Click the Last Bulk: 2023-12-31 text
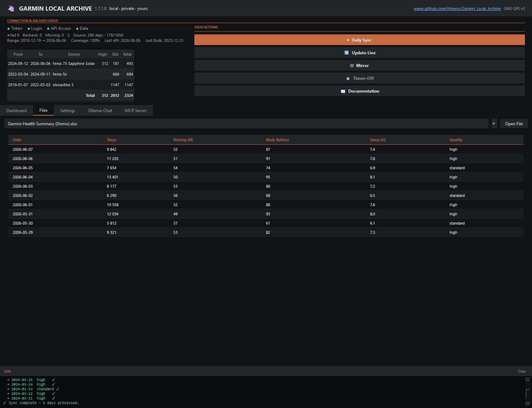 coord(165,40)
